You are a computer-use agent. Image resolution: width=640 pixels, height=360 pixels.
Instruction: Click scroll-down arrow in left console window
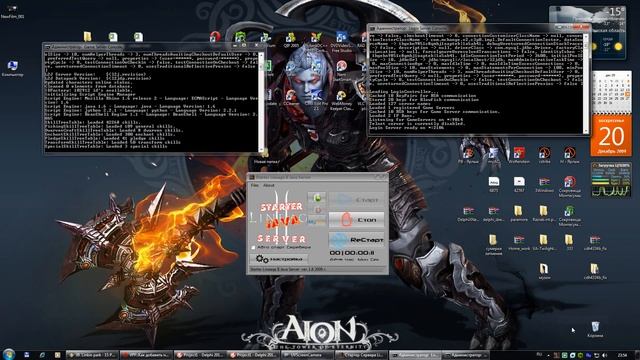261,150
